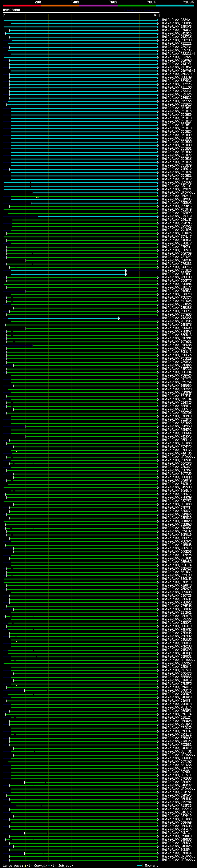Select hit label UniRef100_C3MHM9
The height and width of the screenshot is (868, 197).
(177, 393)
